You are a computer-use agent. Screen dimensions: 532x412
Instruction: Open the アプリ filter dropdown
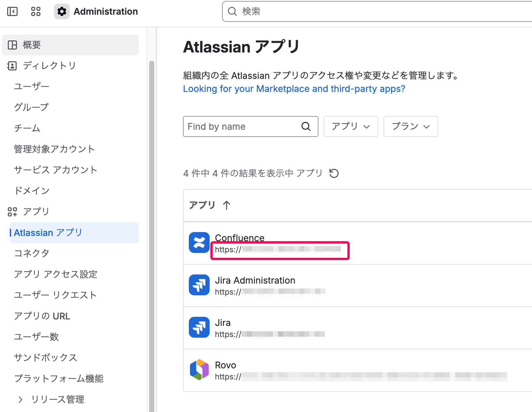pyautogui.click(x=351, y=126)
